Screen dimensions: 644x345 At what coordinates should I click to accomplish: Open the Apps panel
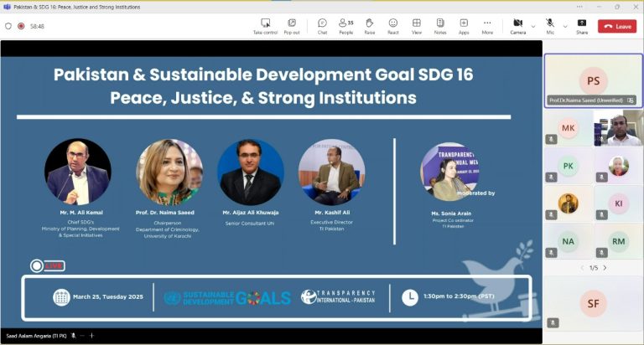tap(464, 25)
